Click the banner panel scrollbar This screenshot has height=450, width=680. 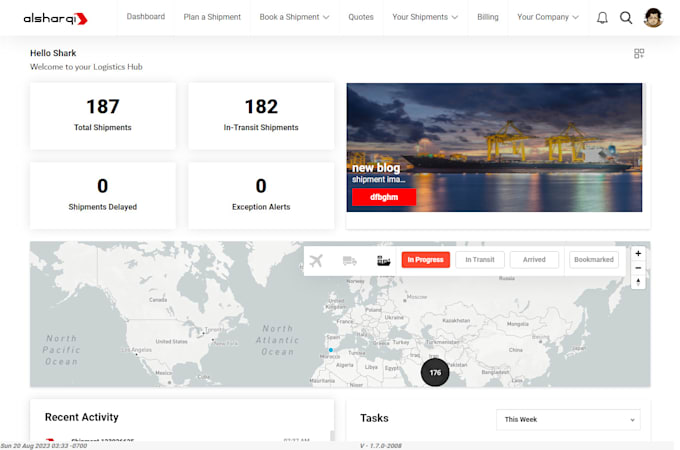point(645,115)
